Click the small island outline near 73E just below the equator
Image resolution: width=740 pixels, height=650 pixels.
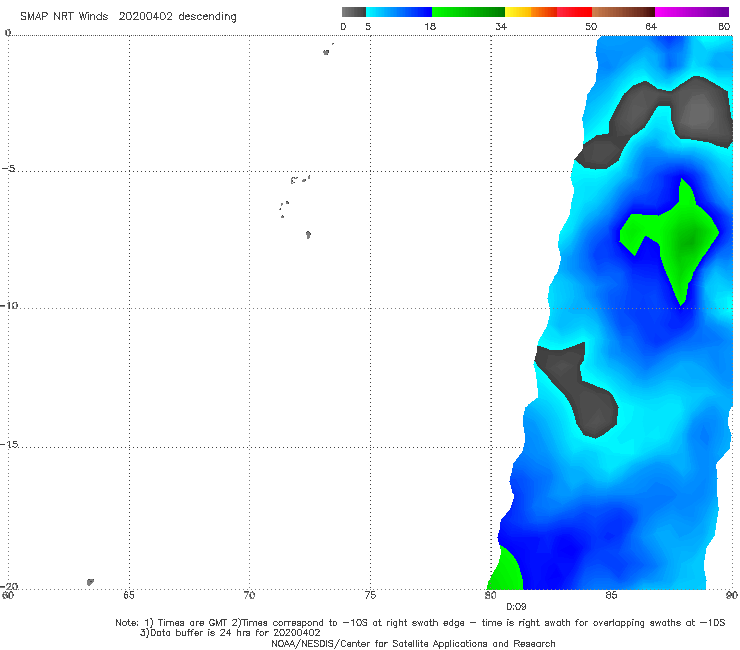coord(326,52)
